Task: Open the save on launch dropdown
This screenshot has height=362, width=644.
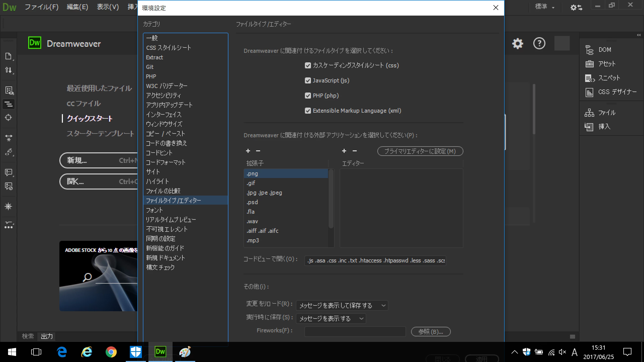Action: click(331, 319)
